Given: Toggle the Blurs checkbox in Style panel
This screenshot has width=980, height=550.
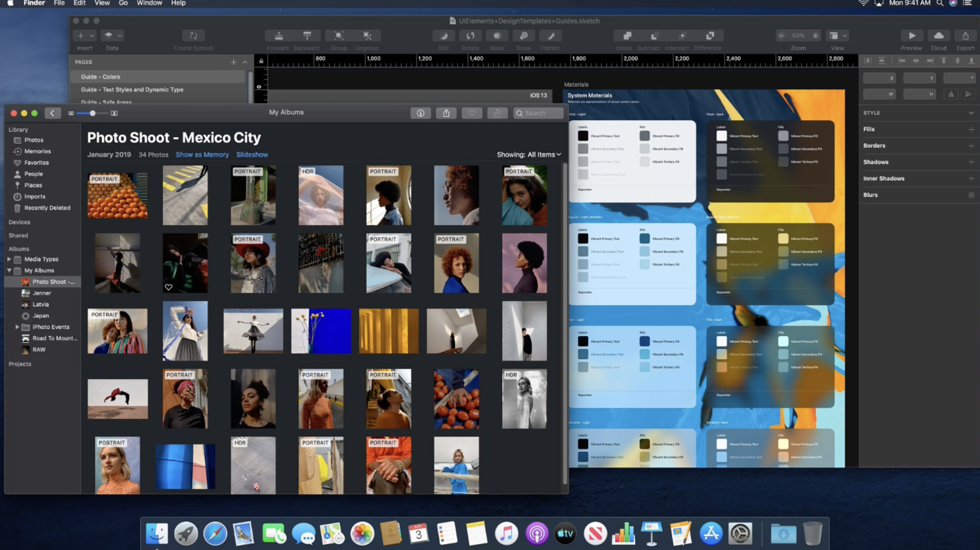Looking at the screenshot, I should (971, 195).
